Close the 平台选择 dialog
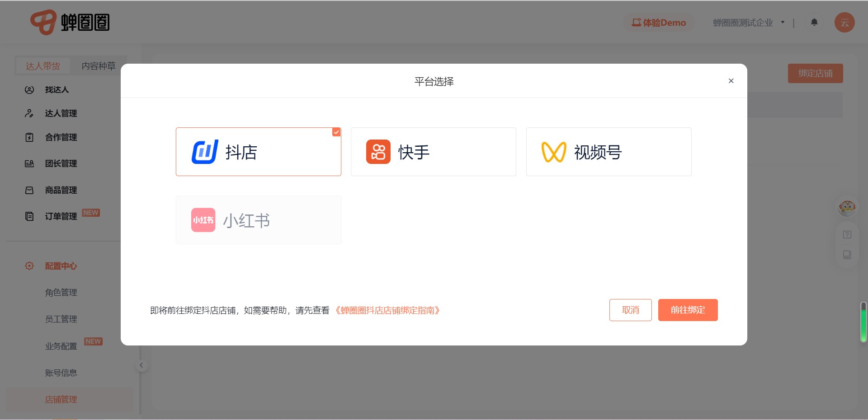Viewport: 868px width, 420px height. pyautogui.click(x=731, y=81)
